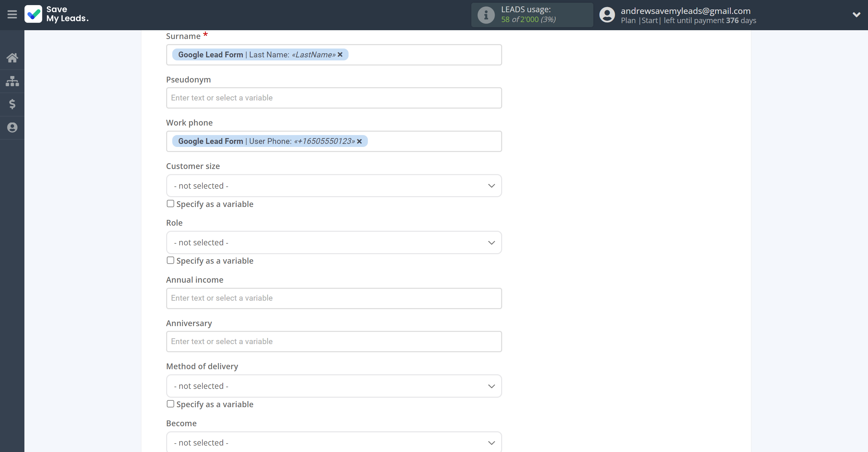The image size is (868, 452).
Task: Click the Plan Start payment info text
Action: (x=688, y=20)
